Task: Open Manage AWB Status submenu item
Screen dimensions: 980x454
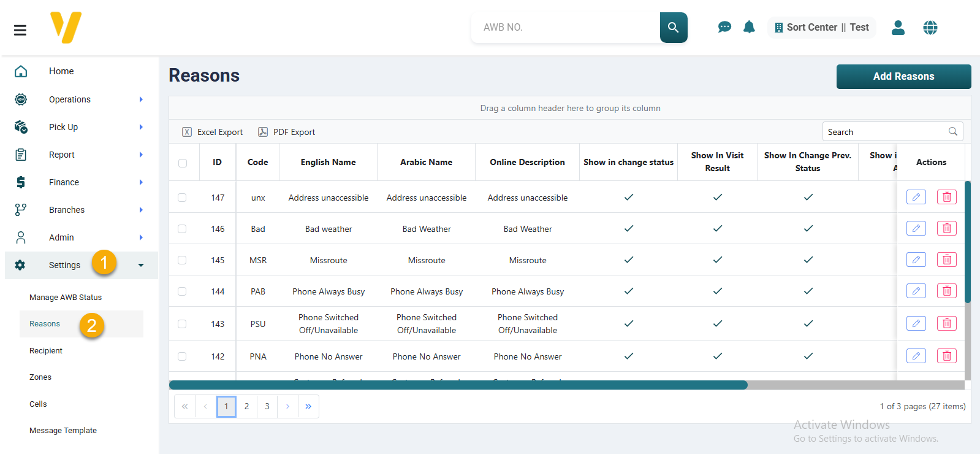Action: [x=66, y=298]
